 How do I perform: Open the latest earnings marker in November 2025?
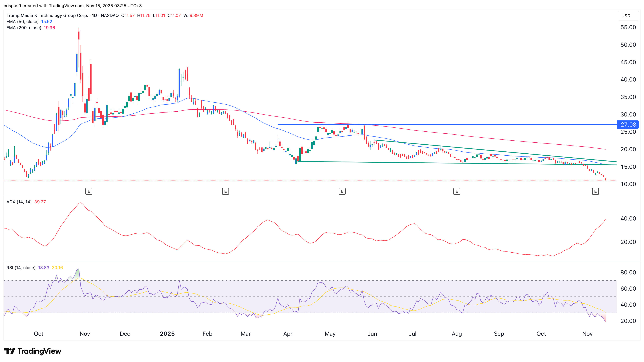click(x=595, y=191)
